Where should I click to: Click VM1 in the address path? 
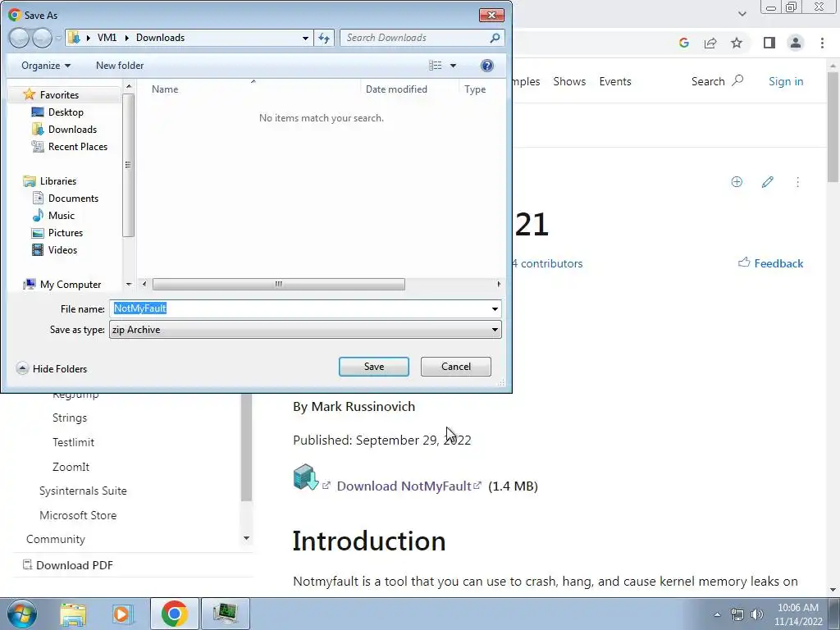click(x=107, y=38)
